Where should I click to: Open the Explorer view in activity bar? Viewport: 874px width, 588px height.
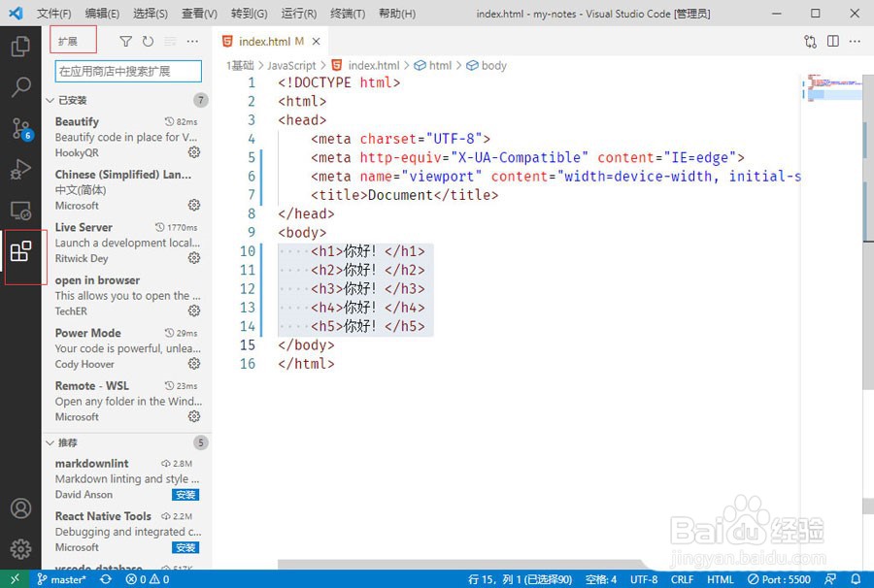click(x=20, y=46)
